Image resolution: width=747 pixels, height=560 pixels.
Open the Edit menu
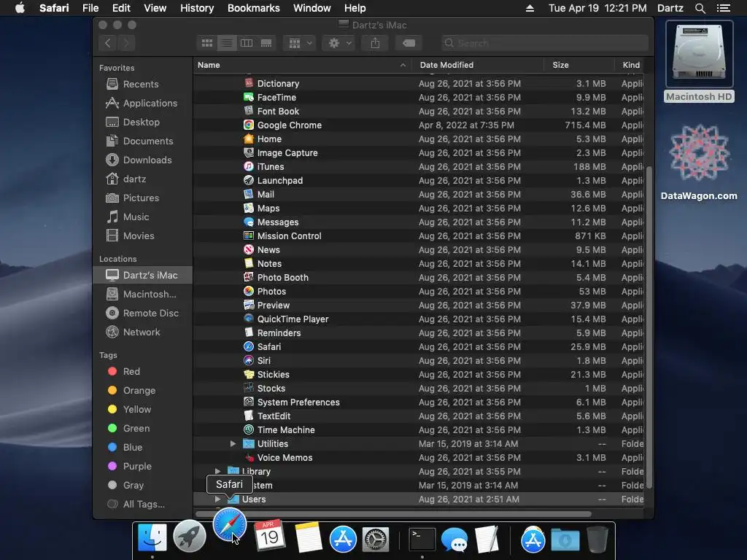[121, 8]
